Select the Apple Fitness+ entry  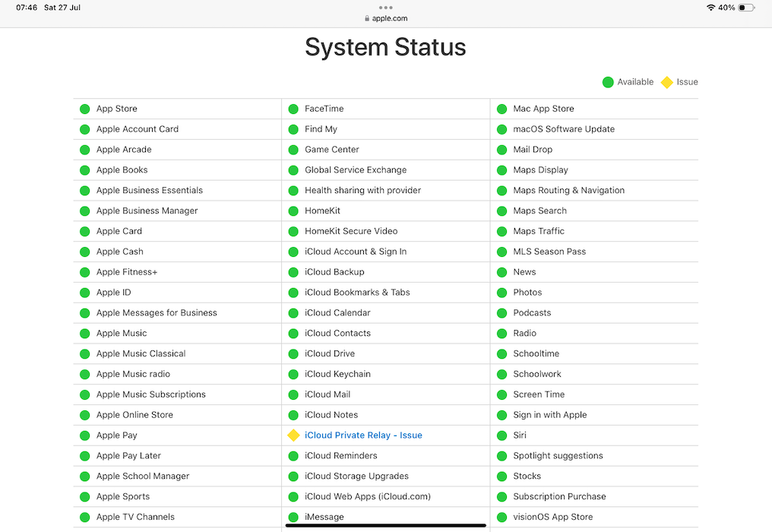coord(127,272)
